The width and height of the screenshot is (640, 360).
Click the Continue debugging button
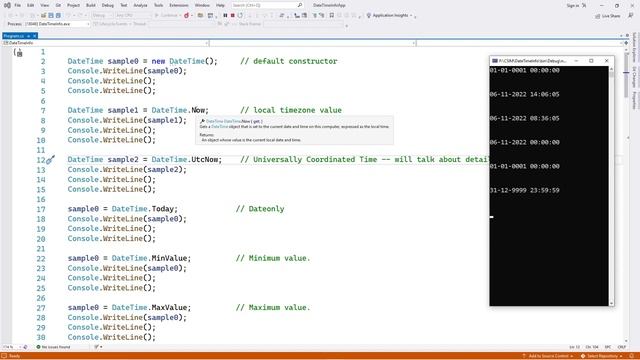(167, 16)
